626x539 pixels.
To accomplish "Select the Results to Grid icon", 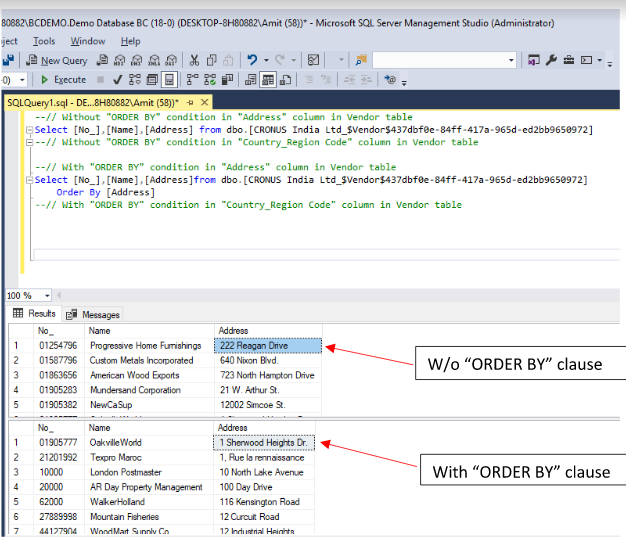I will [268, 80].
